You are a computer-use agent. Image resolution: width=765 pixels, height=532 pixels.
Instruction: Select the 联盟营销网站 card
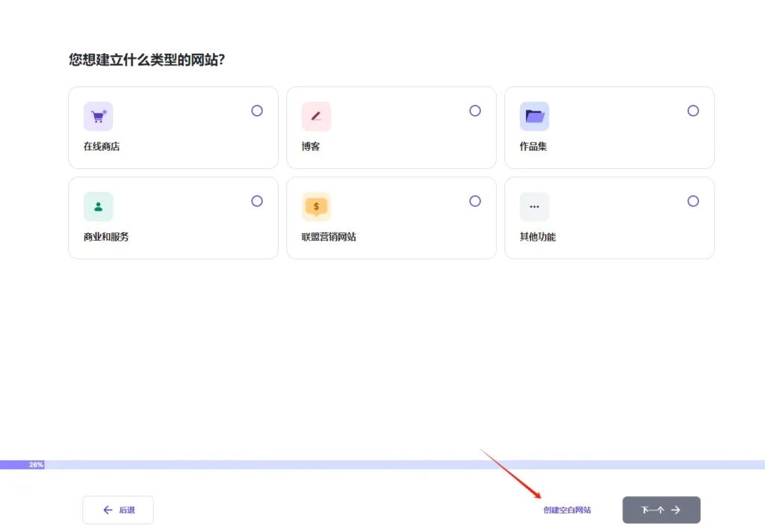[391, 218]
